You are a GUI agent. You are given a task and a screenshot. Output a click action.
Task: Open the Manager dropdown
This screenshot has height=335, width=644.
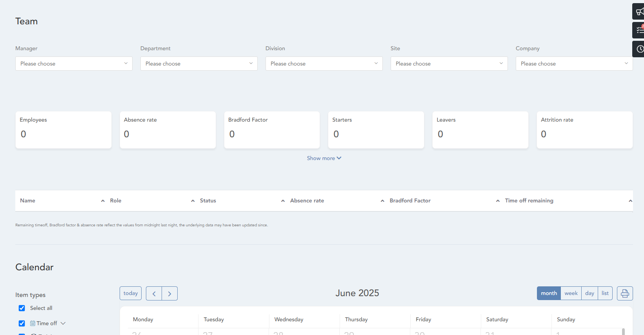click(x=74, y=64)
